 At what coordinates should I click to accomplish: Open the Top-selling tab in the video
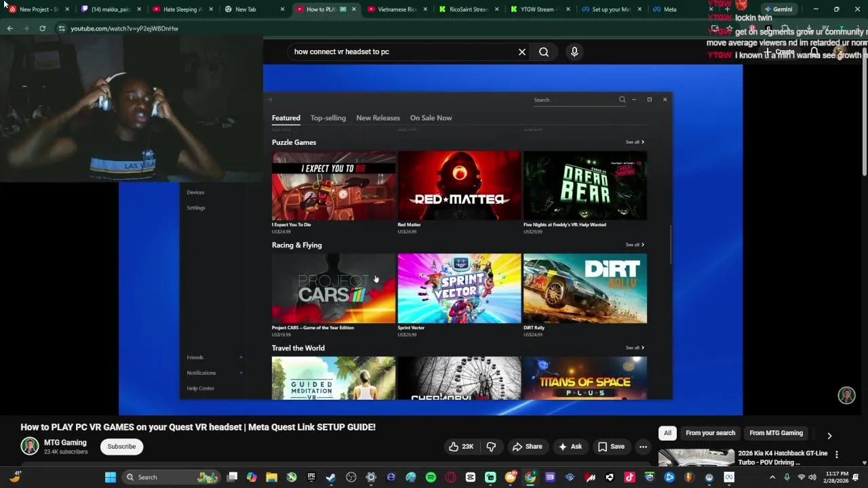[328, 118]
